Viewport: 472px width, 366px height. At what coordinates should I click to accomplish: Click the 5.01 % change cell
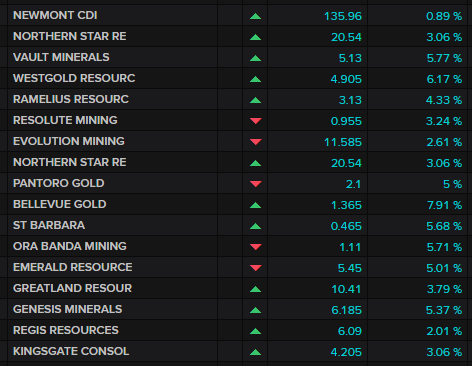tap(444, 268)
